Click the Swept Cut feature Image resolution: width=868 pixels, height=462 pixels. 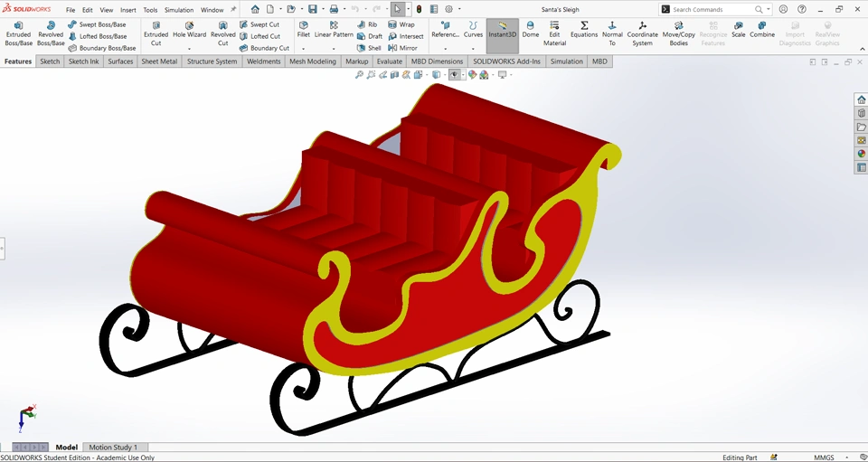259,24
